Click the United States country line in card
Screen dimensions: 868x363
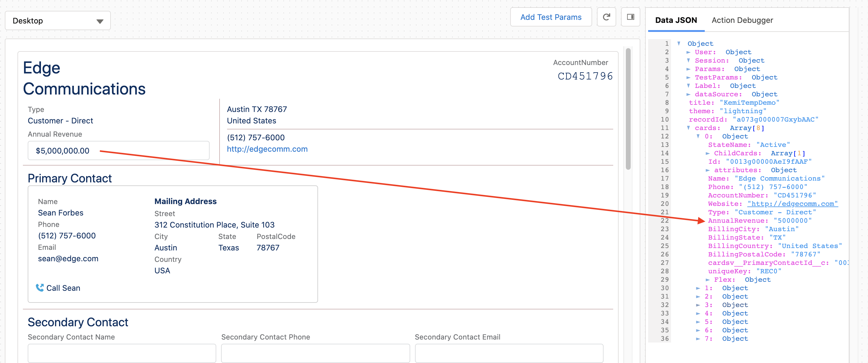coord(251,121)
